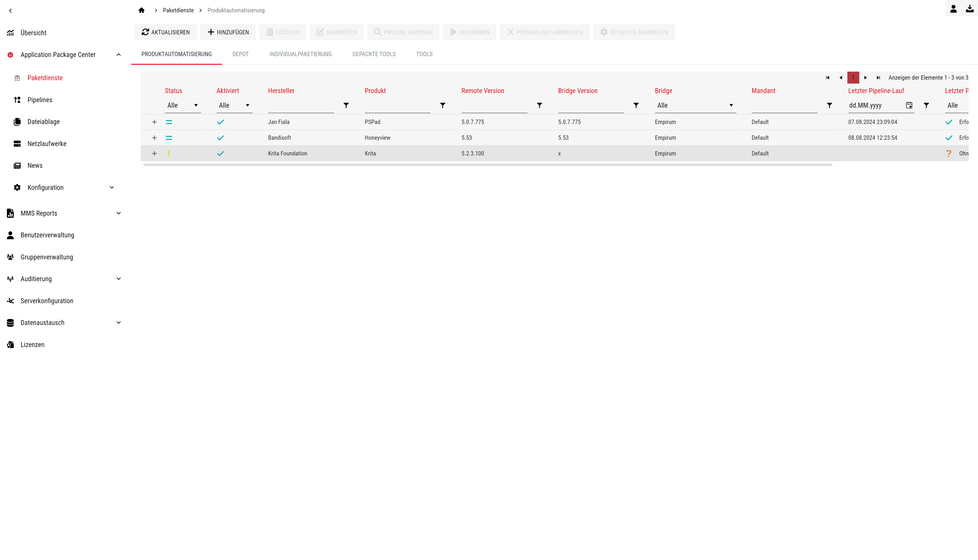Click PSPad equal status icon

click(169, 122)
